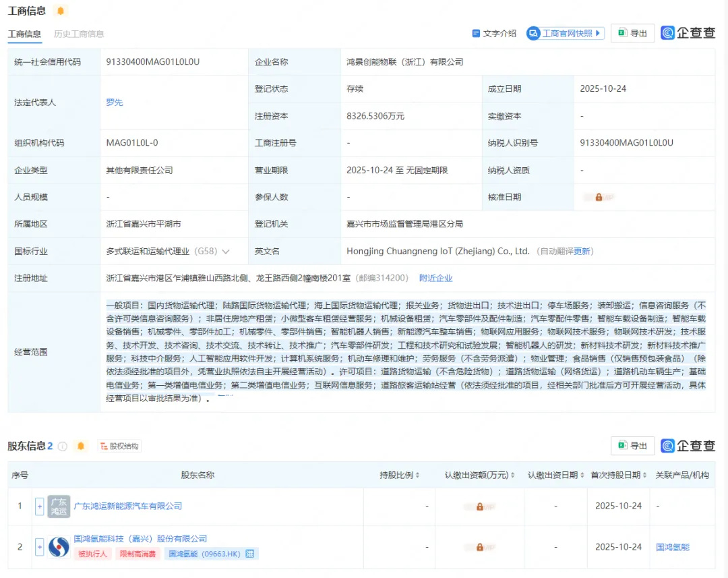Open 股权结构 equity structure view
728x578 pixels.
tap(119, 446)
